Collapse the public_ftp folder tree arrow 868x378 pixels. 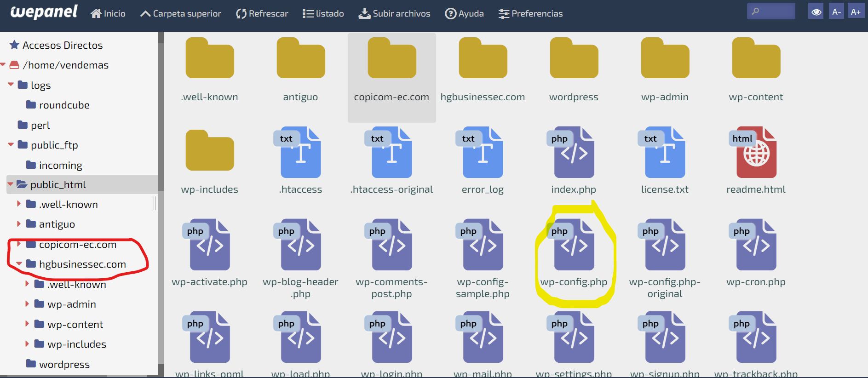click(x=11, y=144)
